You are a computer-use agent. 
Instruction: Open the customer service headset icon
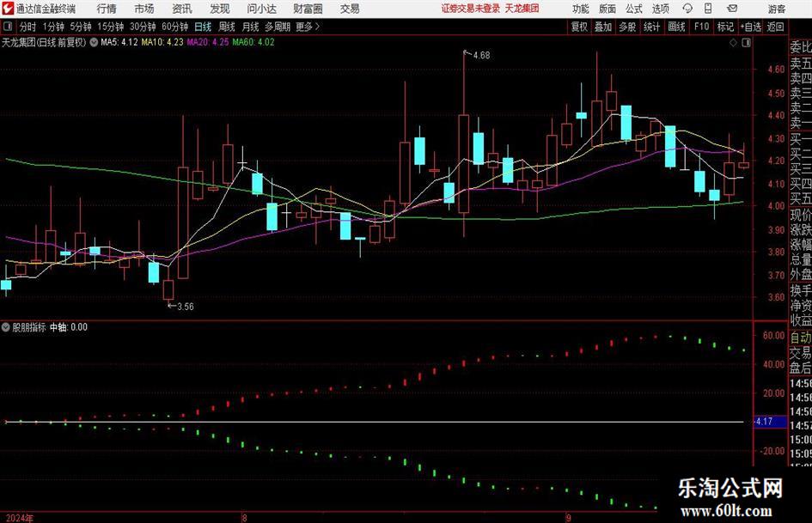click(687, 9)
